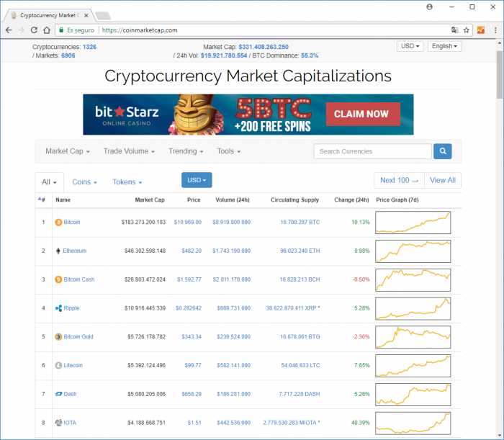This screenshot has width=504, height=440.
Task: Click the secure padlock icon
Action: tap(61, 30)
